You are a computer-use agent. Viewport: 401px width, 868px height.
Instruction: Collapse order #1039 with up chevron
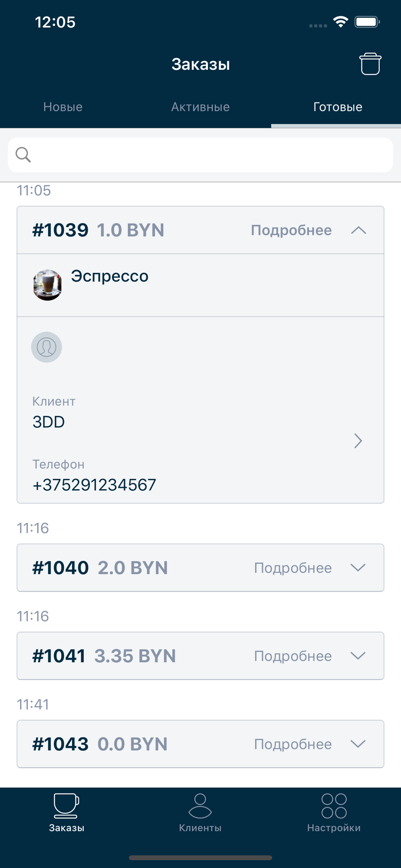coord(358,230)
